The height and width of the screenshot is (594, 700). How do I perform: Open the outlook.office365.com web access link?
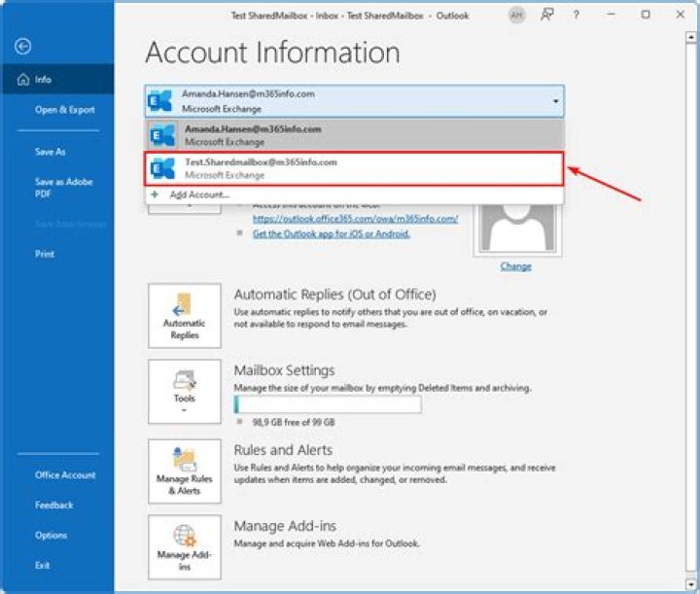[356, 219]
